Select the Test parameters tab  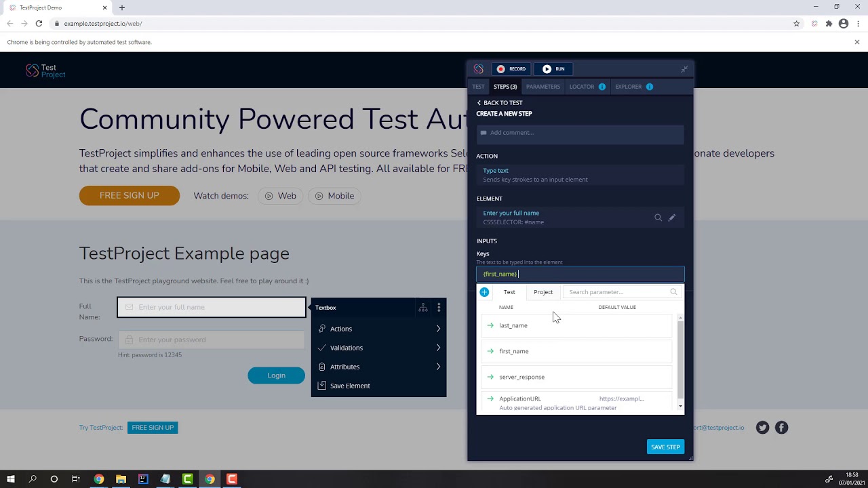point(509,292)
